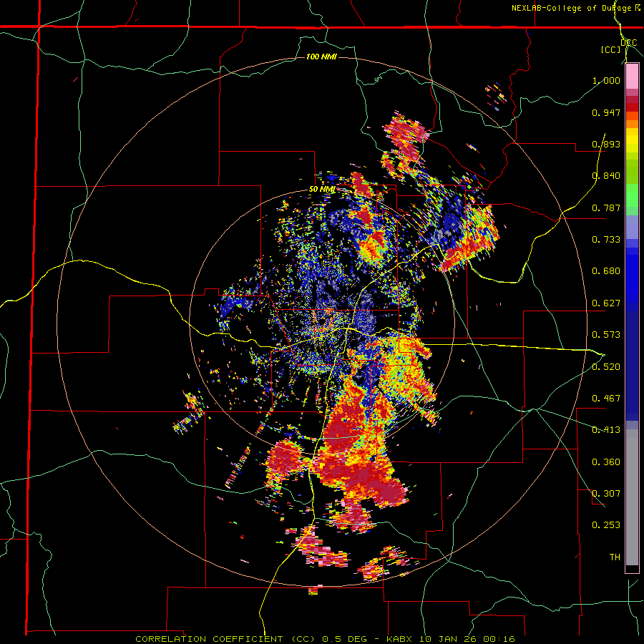Select the 0.787 legend value
This screenshot has width=644, height=644.
606,208
